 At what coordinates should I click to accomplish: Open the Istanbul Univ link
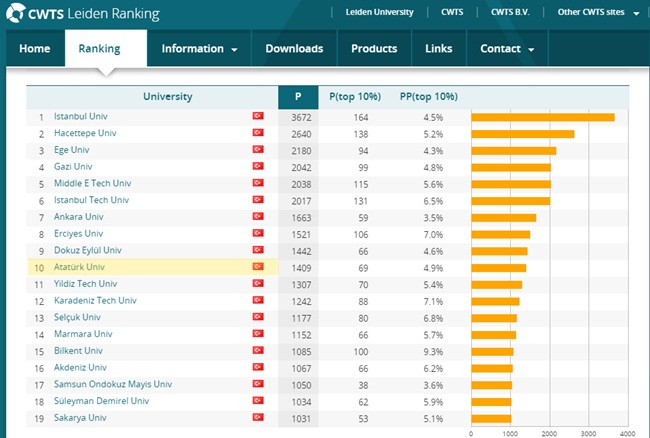[x=80, y=116]
